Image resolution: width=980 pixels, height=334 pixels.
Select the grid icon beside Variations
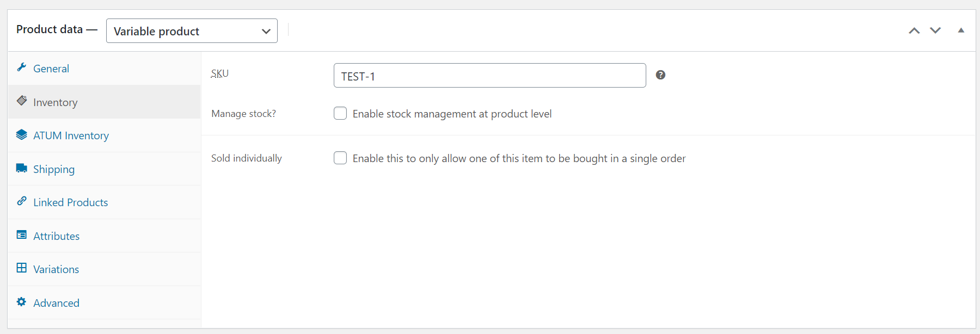pyautogui.click(x=22, y=268)
